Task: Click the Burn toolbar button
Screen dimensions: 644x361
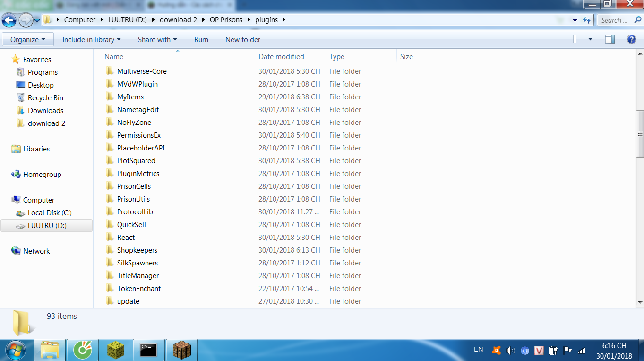Action: tap(201, 40)
